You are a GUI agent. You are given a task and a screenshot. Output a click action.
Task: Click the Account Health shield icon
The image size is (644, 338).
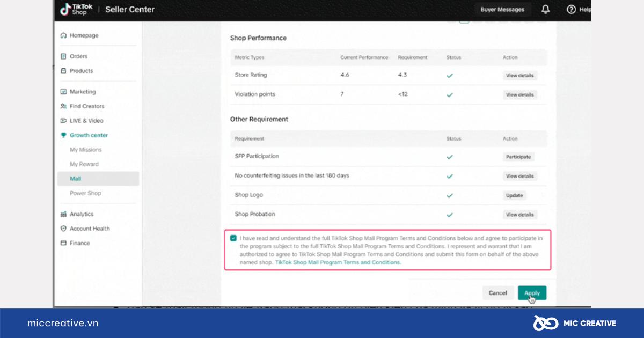[64, 229]
